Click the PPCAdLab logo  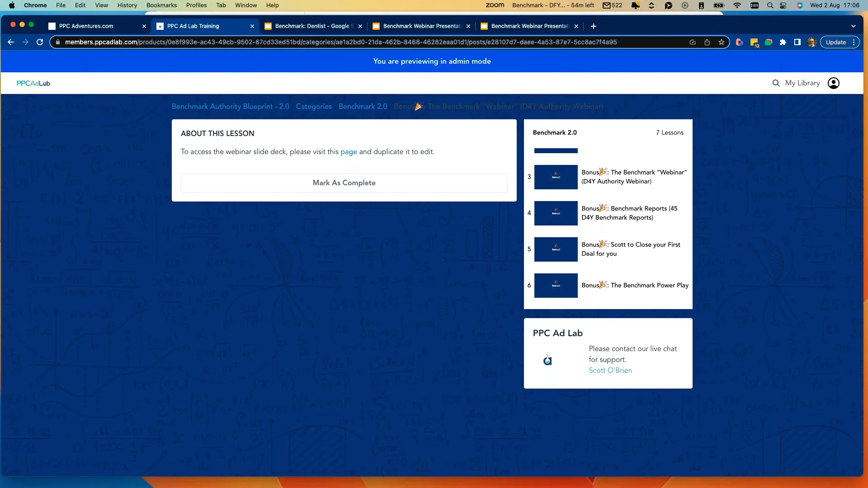tap(33, 83)
